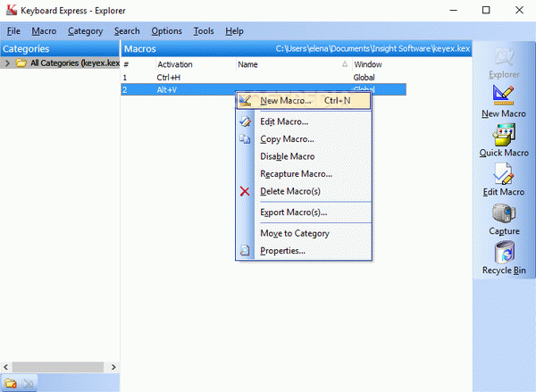Open the Help menu

coord(234,31)
